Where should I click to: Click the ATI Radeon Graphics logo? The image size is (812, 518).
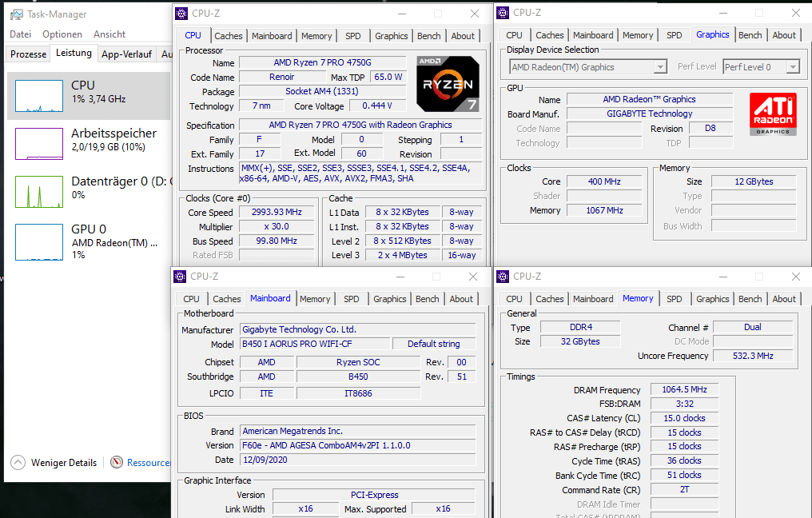pos(773,114)
